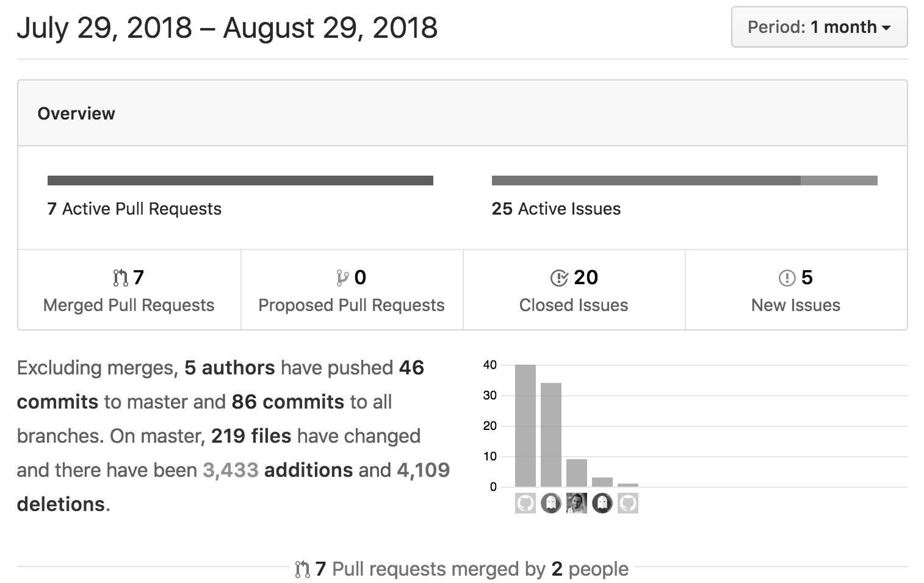This screenshot has width=924, height=583.
Task: Select the fifth contributor avatar under chart
Action: tap(628, 503)
